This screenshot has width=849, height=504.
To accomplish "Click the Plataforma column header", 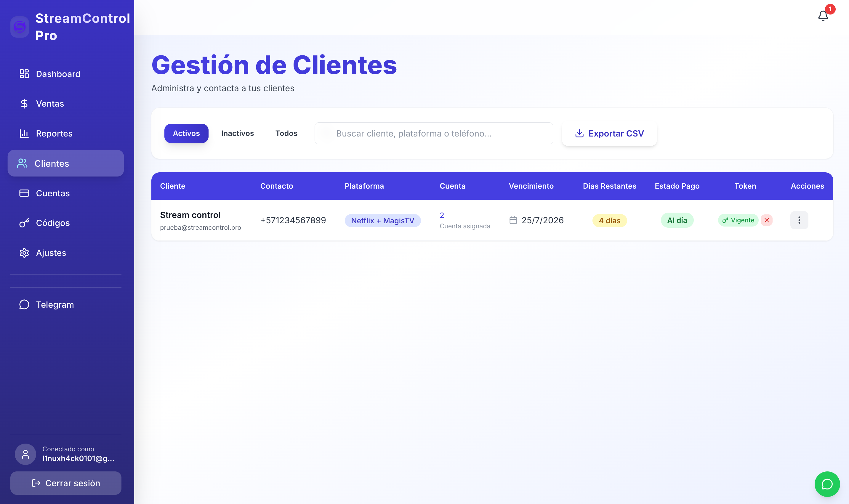I will (364, 186).
